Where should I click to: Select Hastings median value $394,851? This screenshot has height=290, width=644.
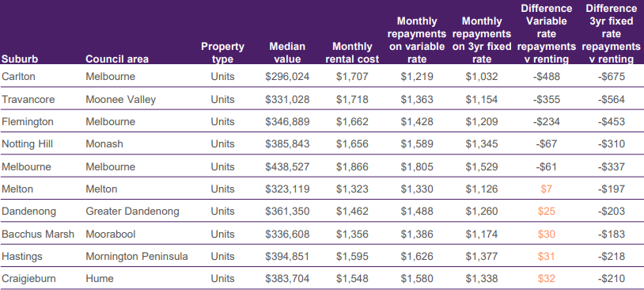point(287,256)
